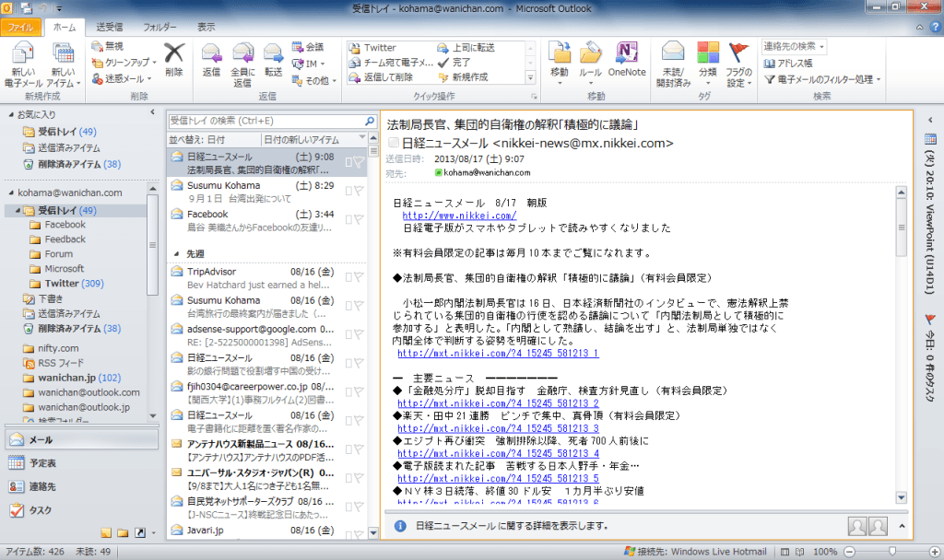Collapse the 先週 message group
This screenshot has width=944, height=560.
tap(176, 254)
